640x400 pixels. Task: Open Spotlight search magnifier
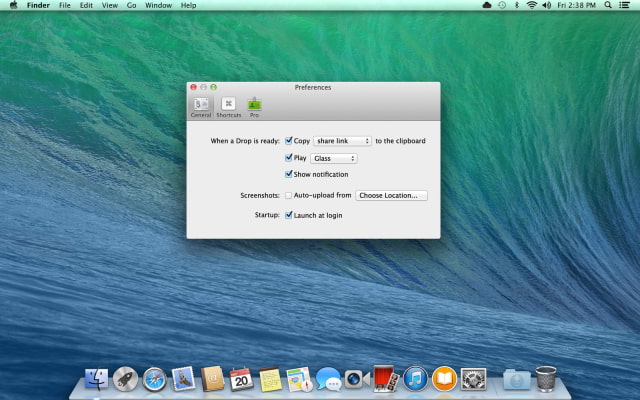(x=608, y=5)
